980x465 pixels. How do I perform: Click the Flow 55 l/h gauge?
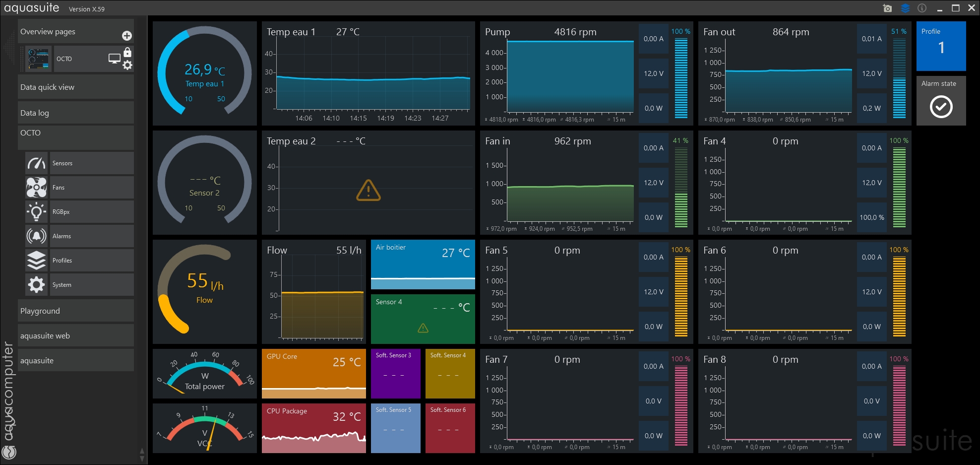205,292
